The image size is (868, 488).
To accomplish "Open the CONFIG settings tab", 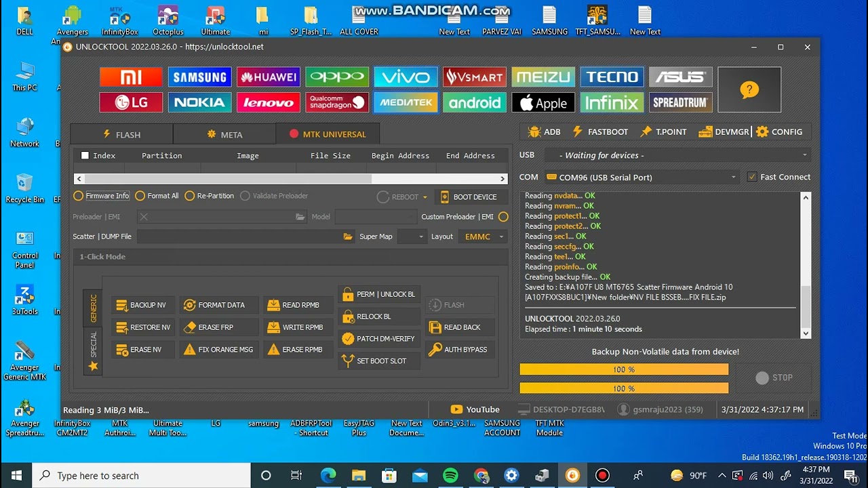I will pos(778,131).
